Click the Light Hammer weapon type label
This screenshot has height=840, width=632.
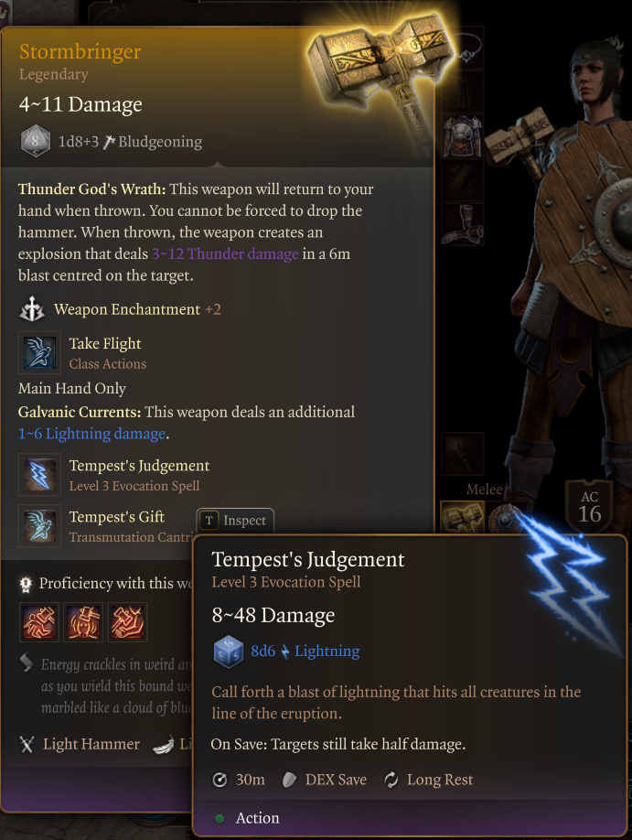pyautogui.click(x=91, y=744)
